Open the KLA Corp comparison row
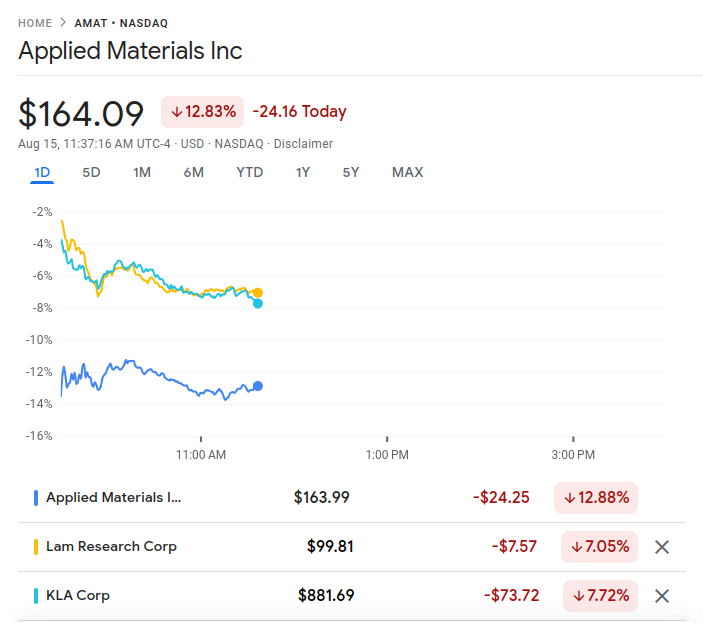 click(x=78, y=596)
